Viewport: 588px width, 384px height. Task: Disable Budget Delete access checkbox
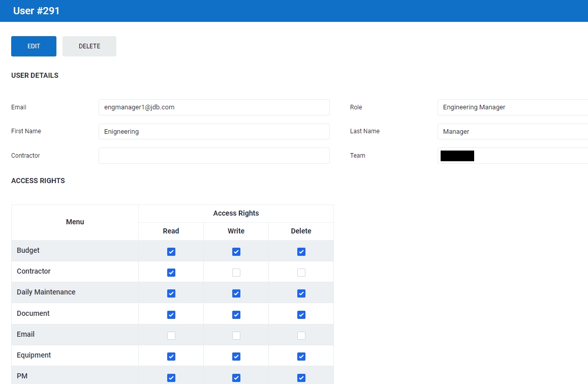tap(301, 252)
